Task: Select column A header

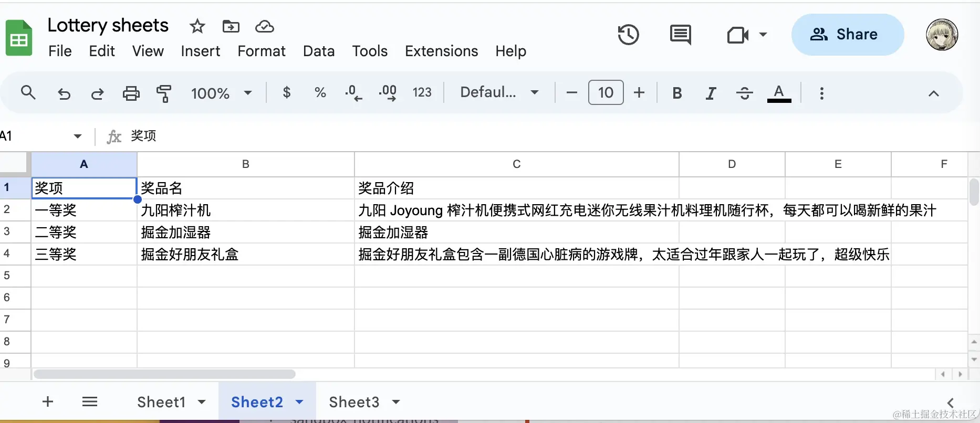Action: click(x=84, y=164)
